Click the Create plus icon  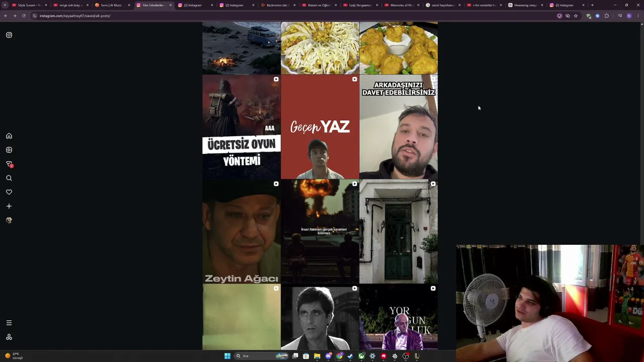click(x=9, y=206)
